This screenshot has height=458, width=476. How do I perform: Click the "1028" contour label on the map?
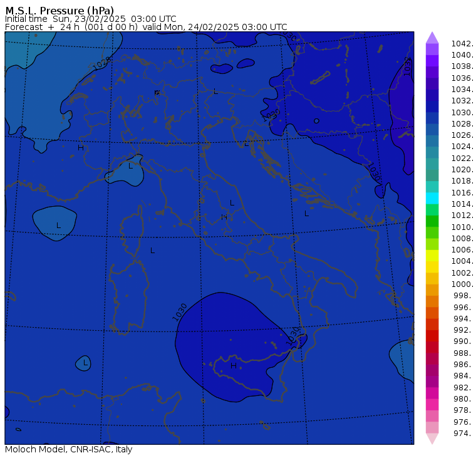pos(101,64)
